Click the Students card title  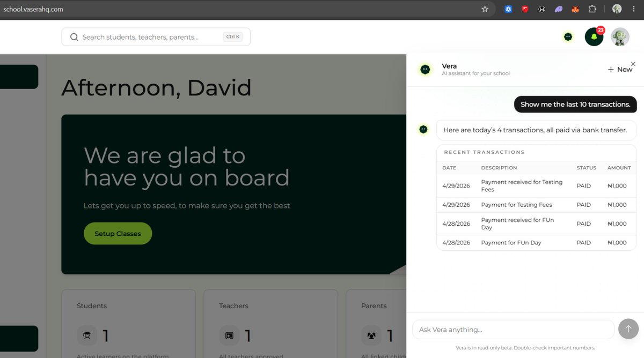point(92,306)
